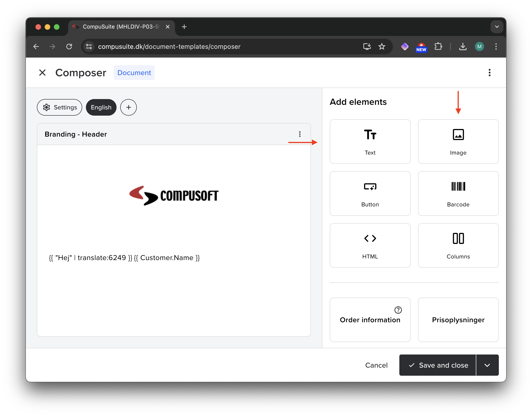Add a Columns layout element
The width and height of the screenshot is (532, 416).
click(x=458, y=245)
